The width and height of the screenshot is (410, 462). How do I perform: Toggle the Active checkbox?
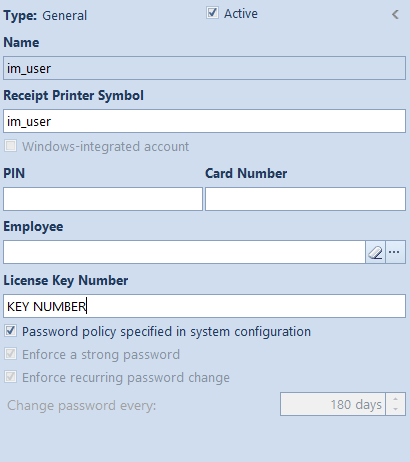pyautogui.click(x=212, y=13)
